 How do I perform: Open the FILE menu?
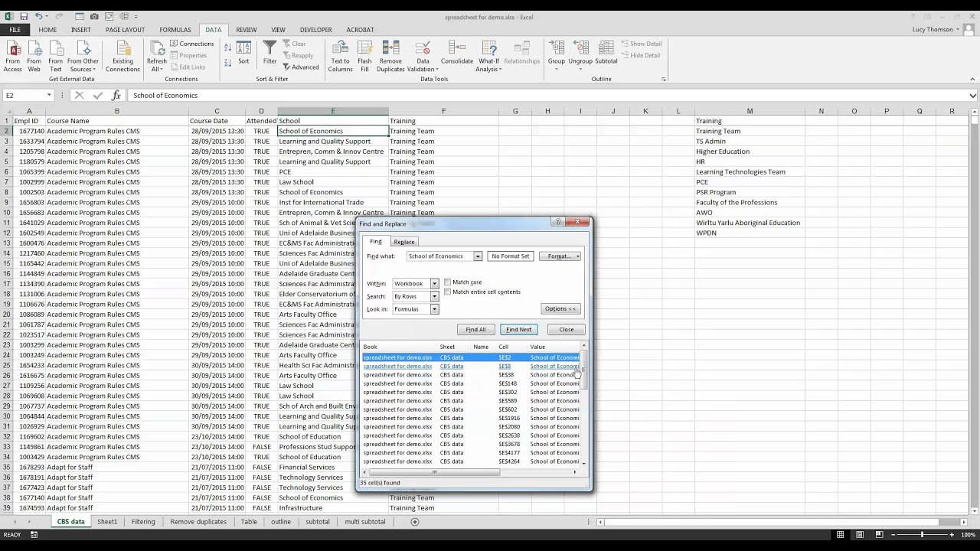[x=15, y=30]
